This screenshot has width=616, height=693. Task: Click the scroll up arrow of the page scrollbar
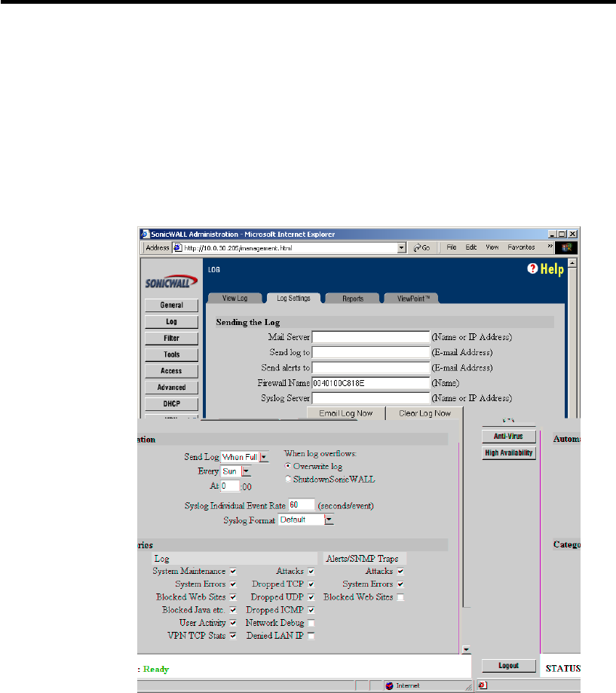(x=572, y=263)
